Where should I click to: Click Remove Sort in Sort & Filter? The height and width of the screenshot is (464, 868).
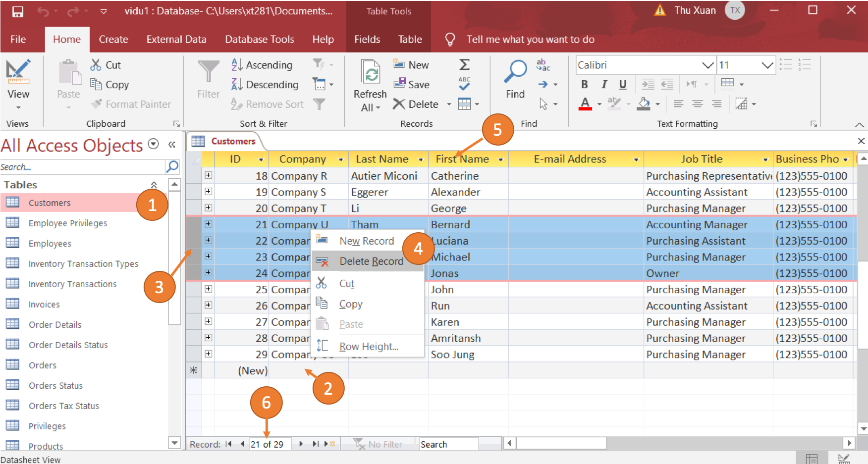click(x=268, y=104)
